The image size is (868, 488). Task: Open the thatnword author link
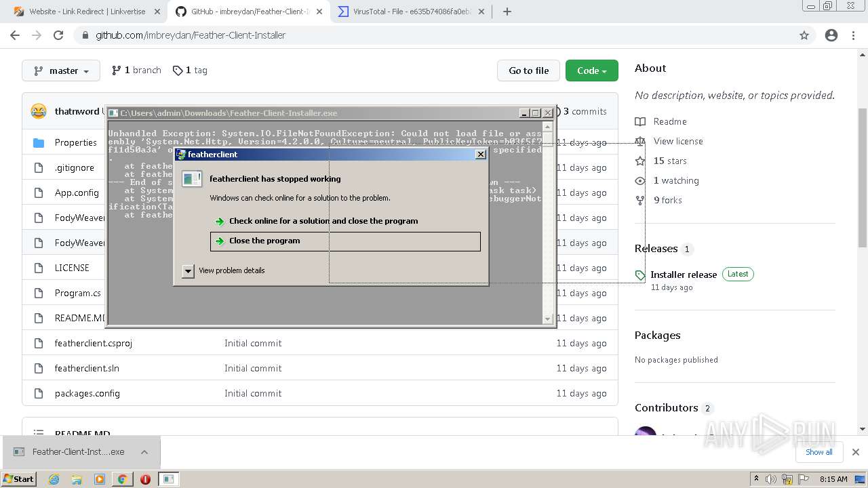click(x=77, y=111)
